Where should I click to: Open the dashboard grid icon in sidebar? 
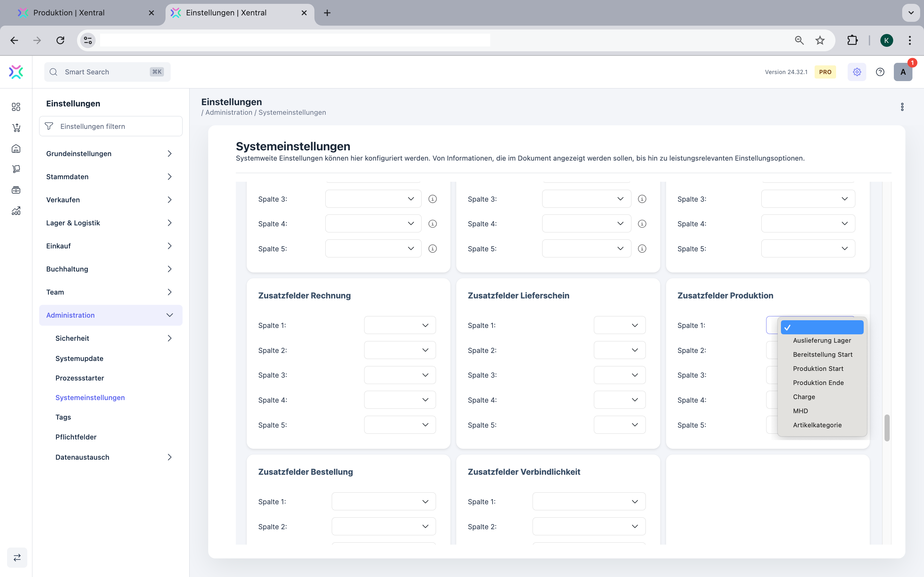pyautogui.click(x=16, y=107)
